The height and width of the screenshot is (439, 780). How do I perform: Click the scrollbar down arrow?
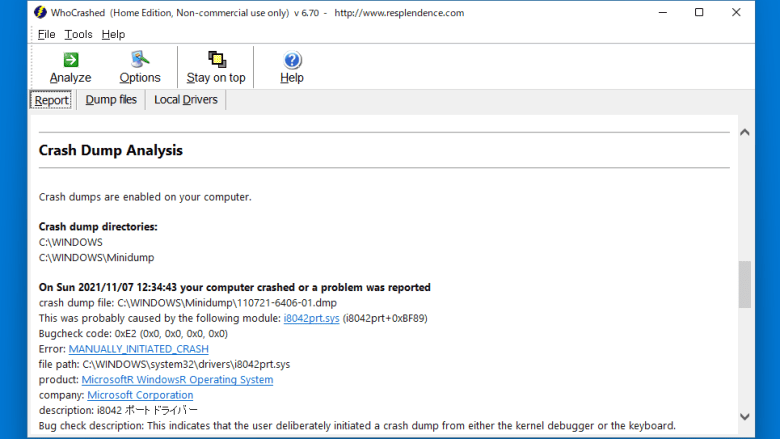745,417
